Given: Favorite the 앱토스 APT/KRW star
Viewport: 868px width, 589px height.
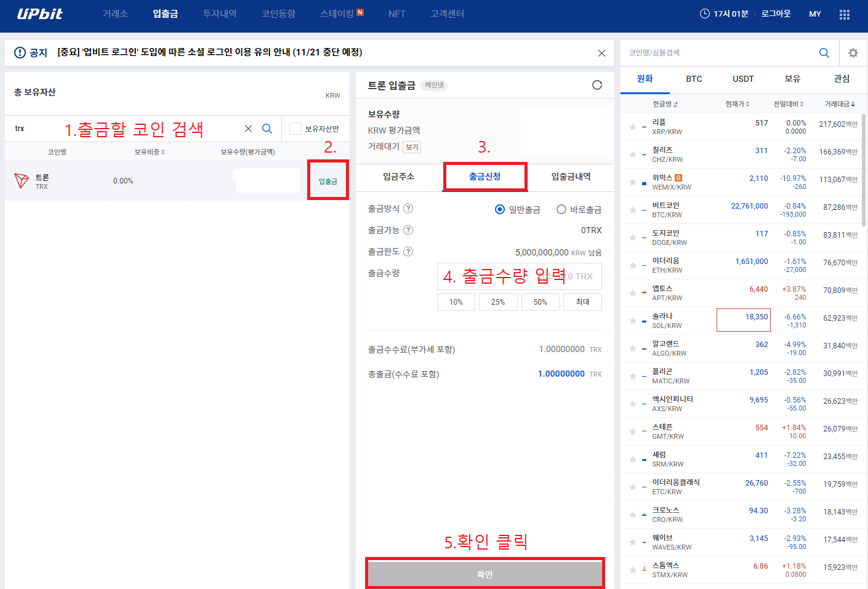Looking at the screenshot, I should [633, 293].
